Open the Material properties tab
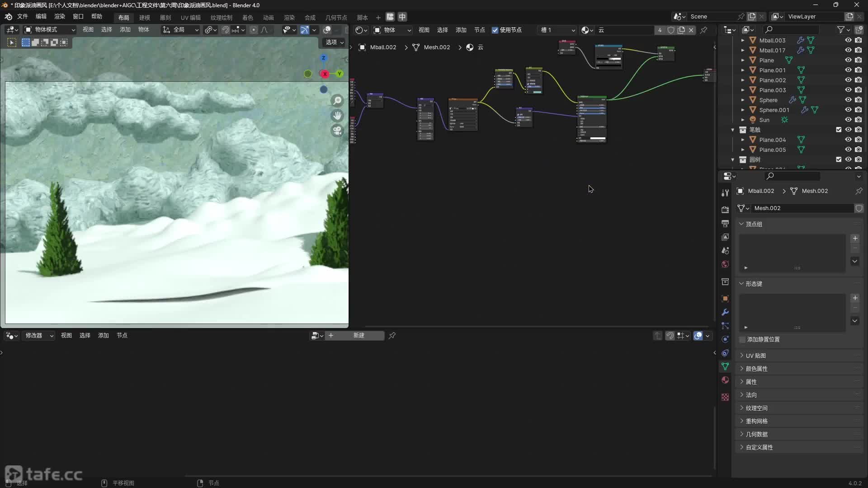The image size is (868, 488). pyautogui.click(x=725, y=380)
